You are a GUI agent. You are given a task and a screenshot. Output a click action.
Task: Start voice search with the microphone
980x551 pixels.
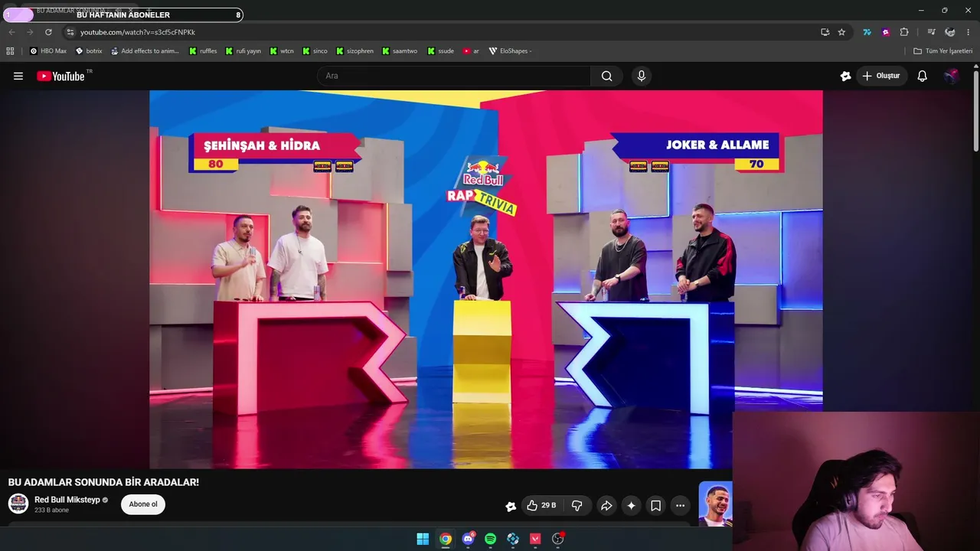tap(642, 76)
